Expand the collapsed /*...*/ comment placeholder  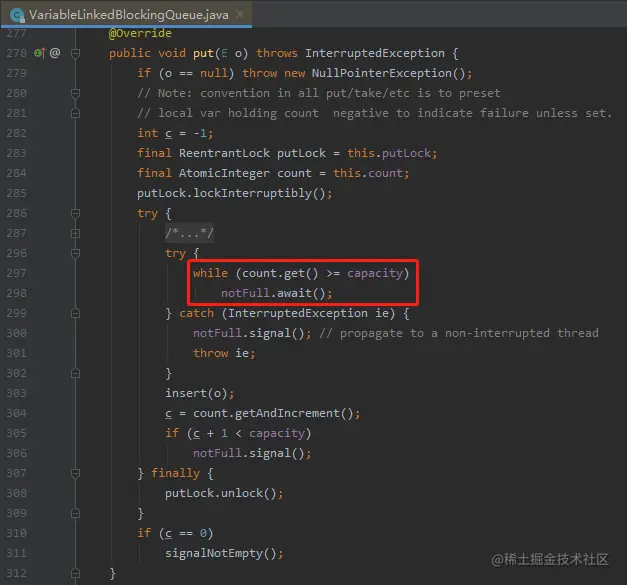189,233
